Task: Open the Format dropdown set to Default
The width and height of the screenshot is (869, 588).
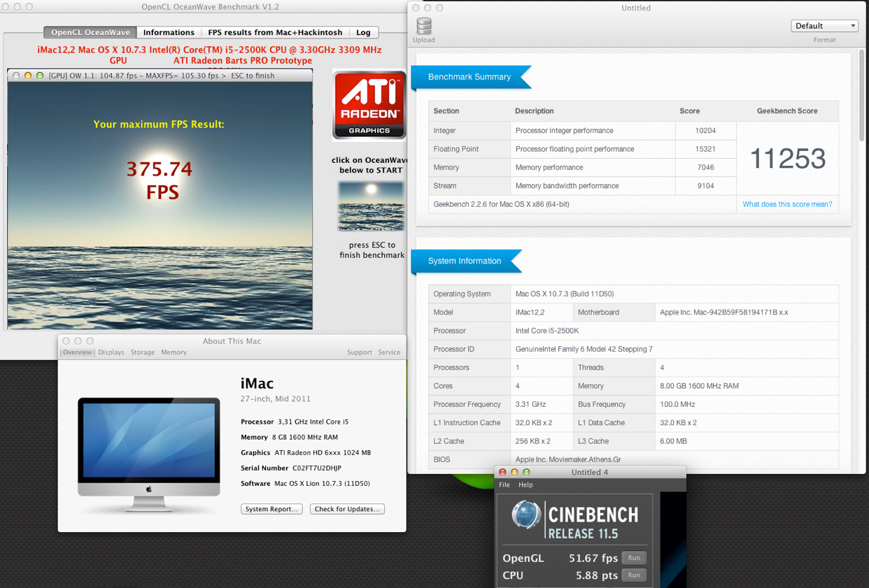Action: point(825,26)
